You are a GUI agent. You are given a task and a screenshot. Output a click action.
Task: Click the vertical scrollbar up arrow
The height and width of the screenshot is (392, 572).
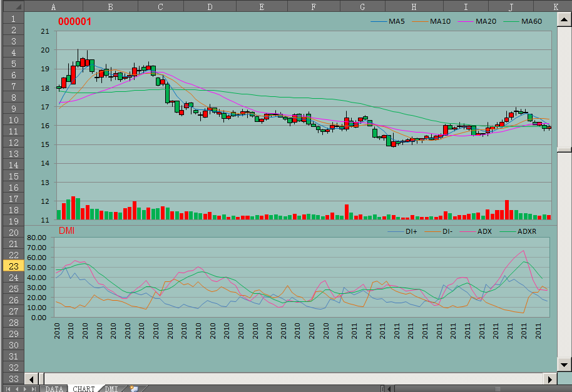(x=564, y=19)
